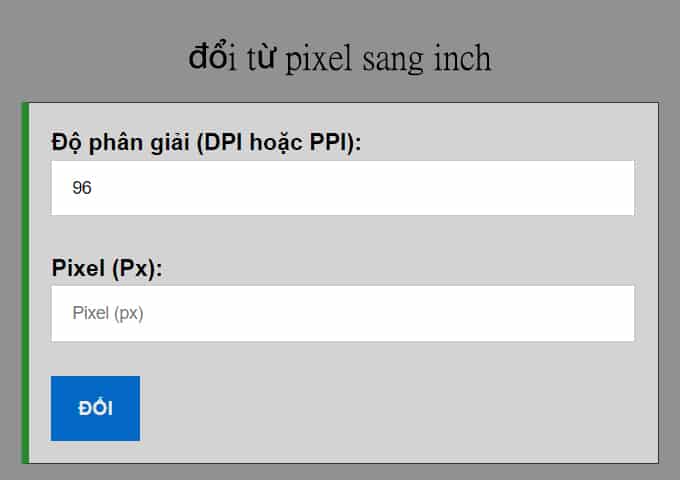Click "PPI" in the resolution label

coord(329,143)
